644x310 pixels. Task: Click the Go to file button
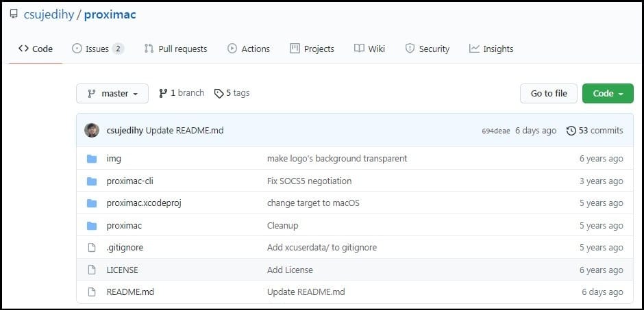coord(549,94)
